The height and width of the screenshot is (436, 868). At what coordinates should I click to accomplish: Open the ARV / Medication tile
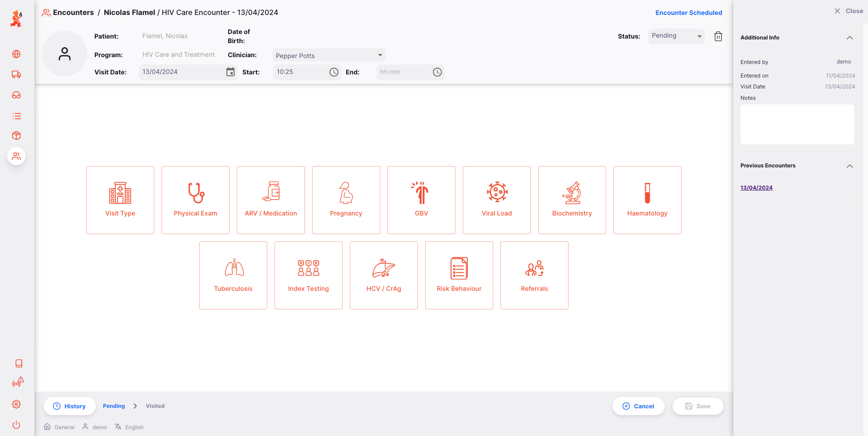point(271,200)
